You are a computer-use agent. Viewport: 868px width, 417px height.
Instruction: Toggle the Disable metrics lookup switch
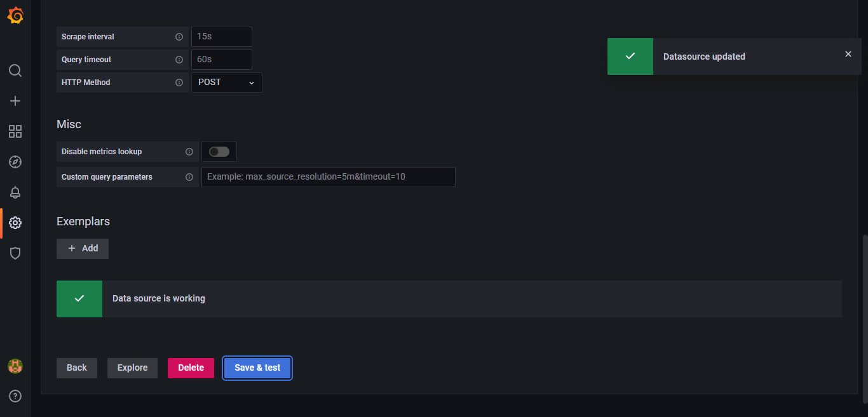click(x=219, y=152)
